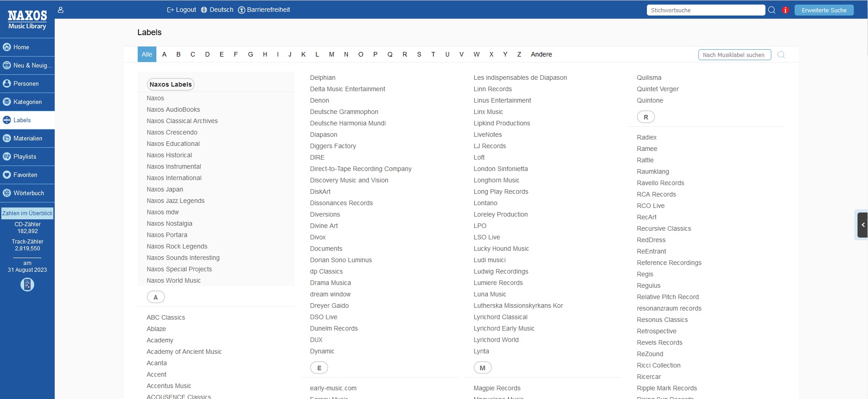Click the Stichwortsuche search field

coord(705,10)
